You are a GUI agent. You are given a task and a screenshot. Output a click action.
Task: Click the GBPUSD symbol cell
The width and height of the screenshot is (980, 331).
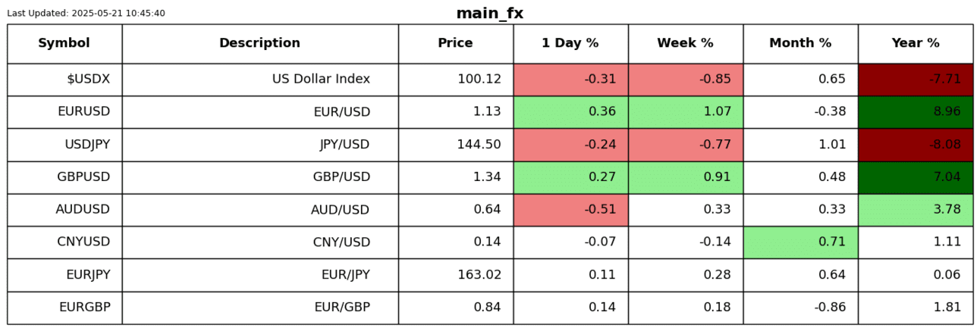83,177
